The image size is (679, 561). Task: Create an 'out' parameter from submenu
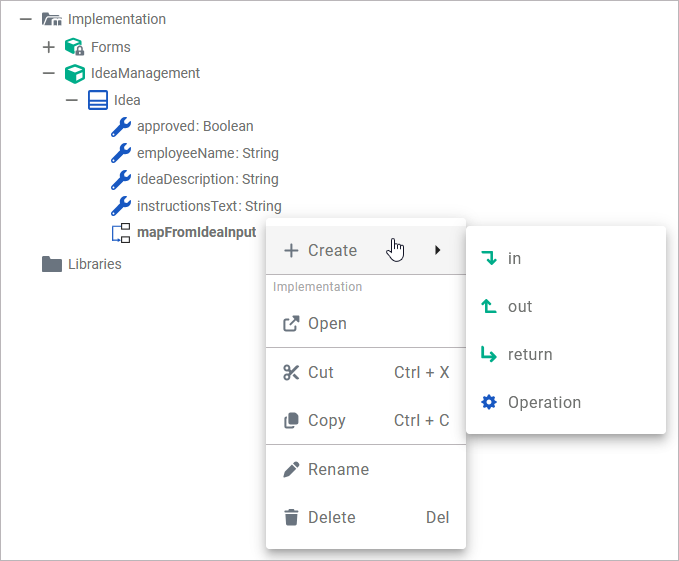[520, 306]
